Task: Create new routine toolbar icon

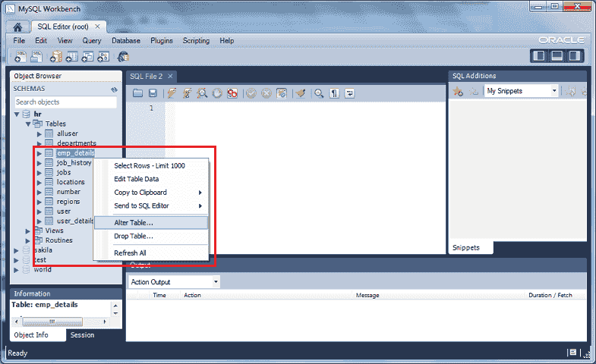Action: (x=103, y=57)
